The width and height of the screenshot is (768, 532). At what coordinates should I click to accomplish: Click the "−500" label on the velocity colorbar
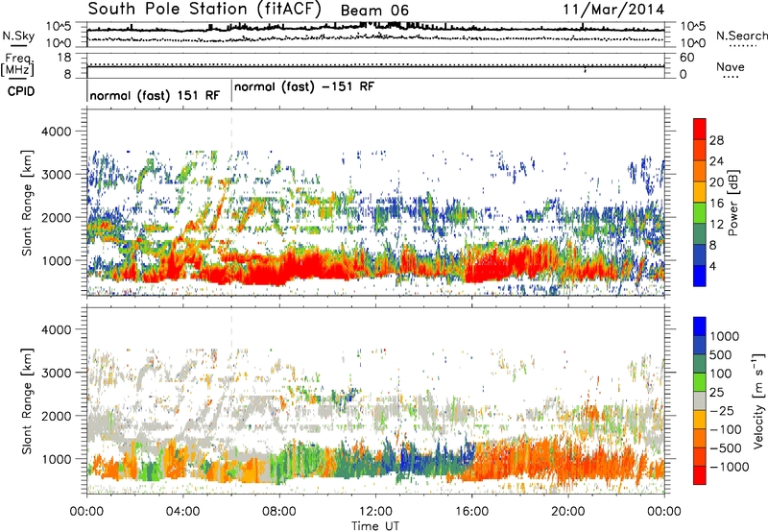click(x=726, y=447)
